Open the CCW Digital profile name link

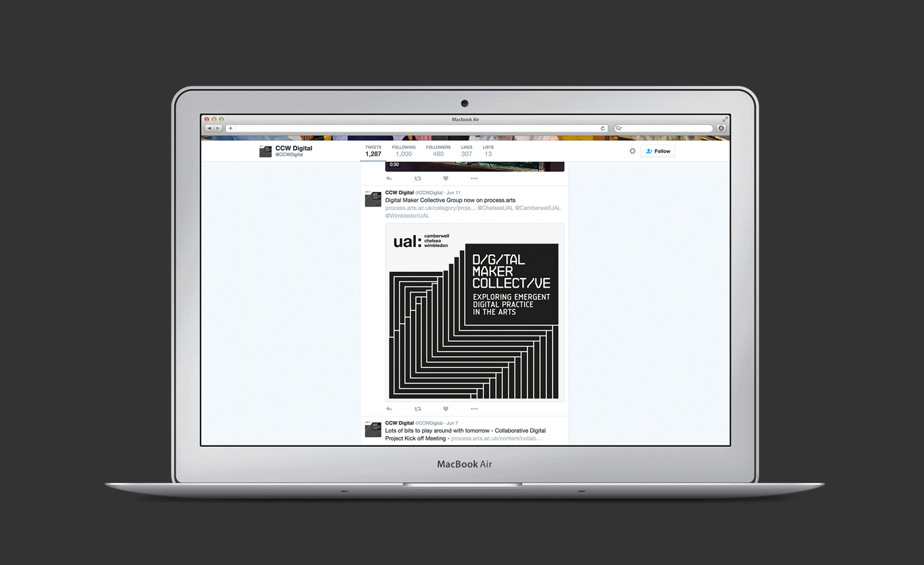click(x=294, y=149)
